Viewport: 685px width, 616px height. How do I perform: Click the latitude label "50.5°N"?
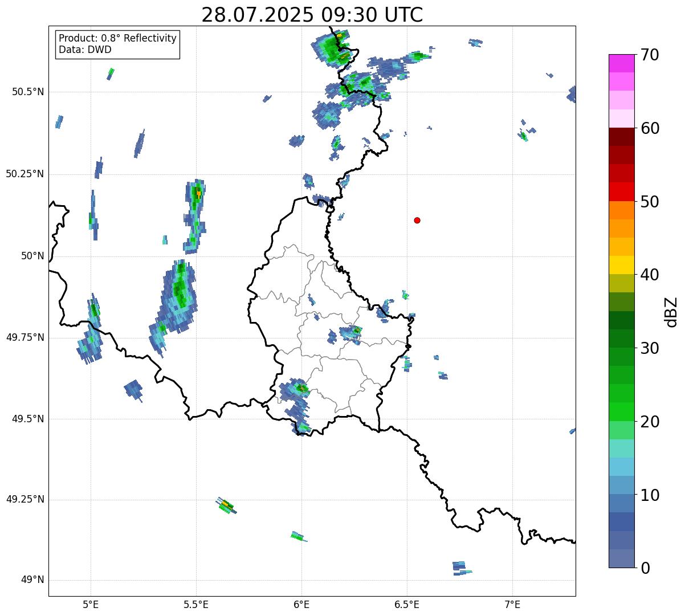[28, 92]
